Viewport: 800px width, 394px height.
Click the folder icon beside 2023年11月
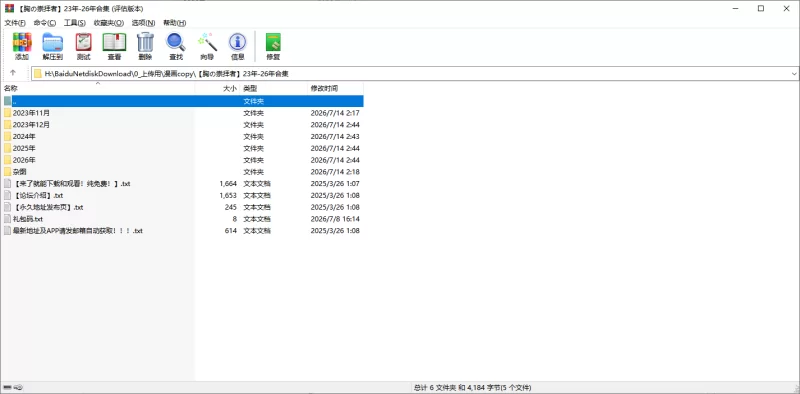[x=7, y=113]
